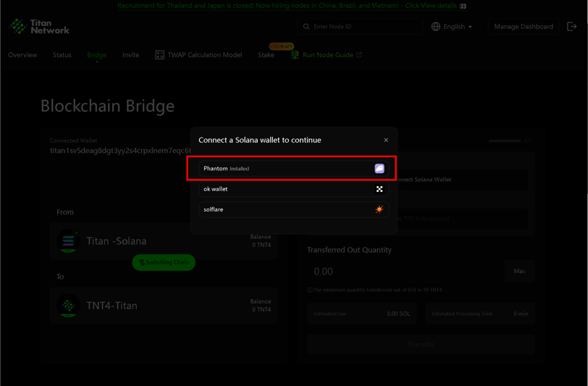Click the Phantom ghost icon
588x386 pixels.
point(379,169)
